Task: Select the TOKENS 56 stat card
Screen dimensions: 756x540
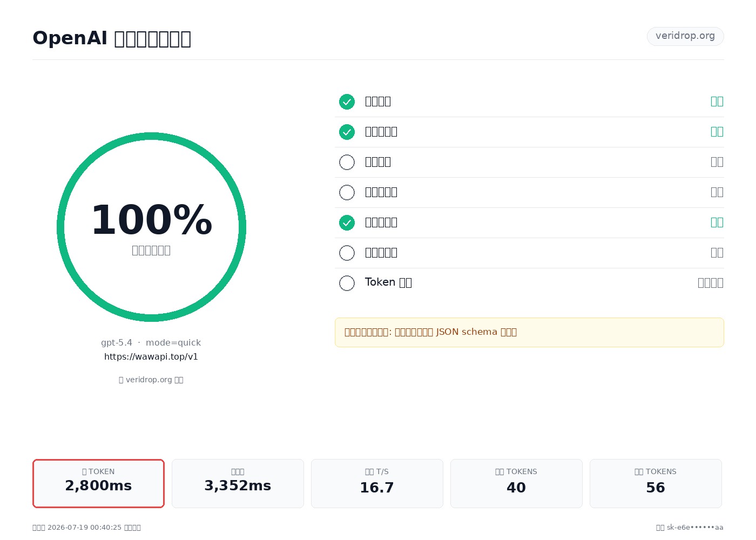Action: [656, 483]
